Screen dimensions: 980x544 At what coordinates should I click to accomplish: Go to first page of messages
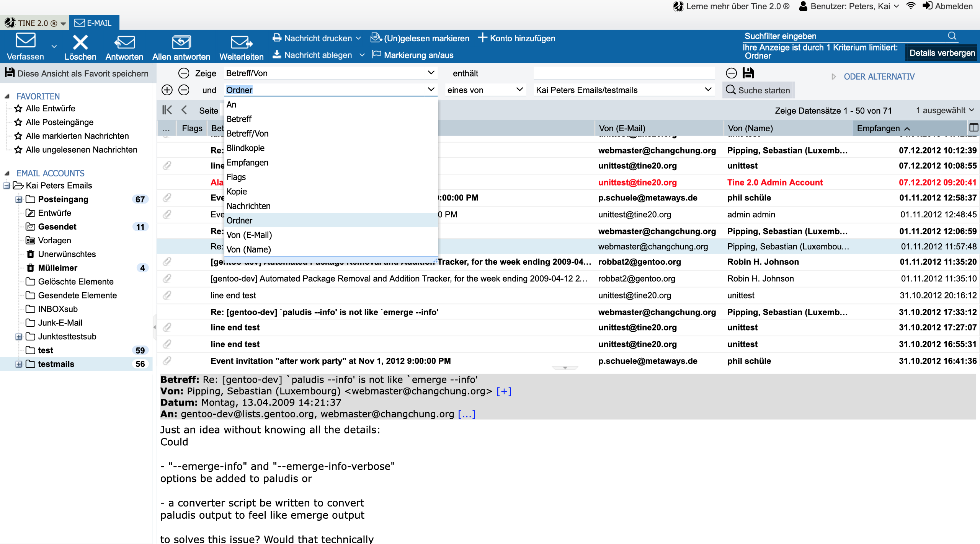click(x=167, y=110)
